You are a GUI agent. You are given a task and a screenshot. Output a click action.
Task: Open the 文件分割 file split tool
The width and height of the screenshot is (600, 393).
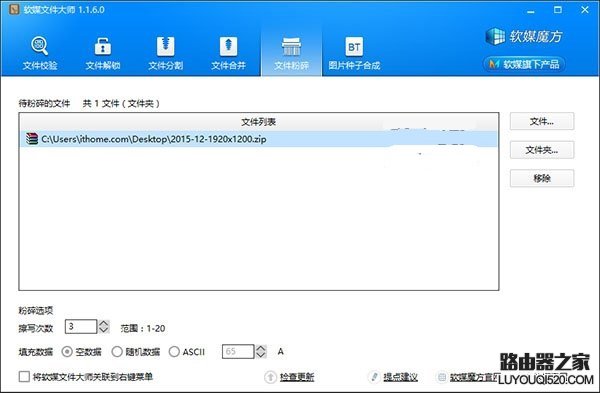point(165,53)
